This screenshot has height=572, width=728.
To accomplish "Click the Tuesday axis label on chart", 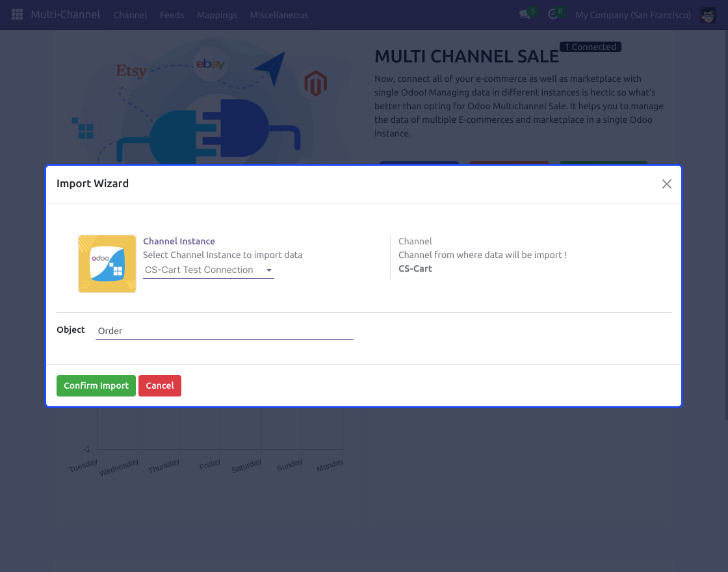I will click(84, 465).
